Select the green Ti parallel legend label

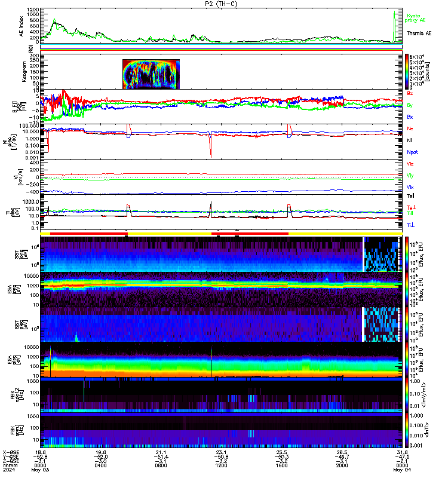tap(410, 213)
